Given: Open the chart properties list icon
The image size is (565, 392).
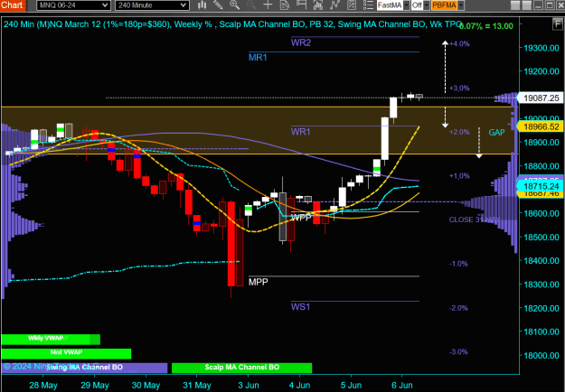Looking at the screenshot, I should (368, 5).
